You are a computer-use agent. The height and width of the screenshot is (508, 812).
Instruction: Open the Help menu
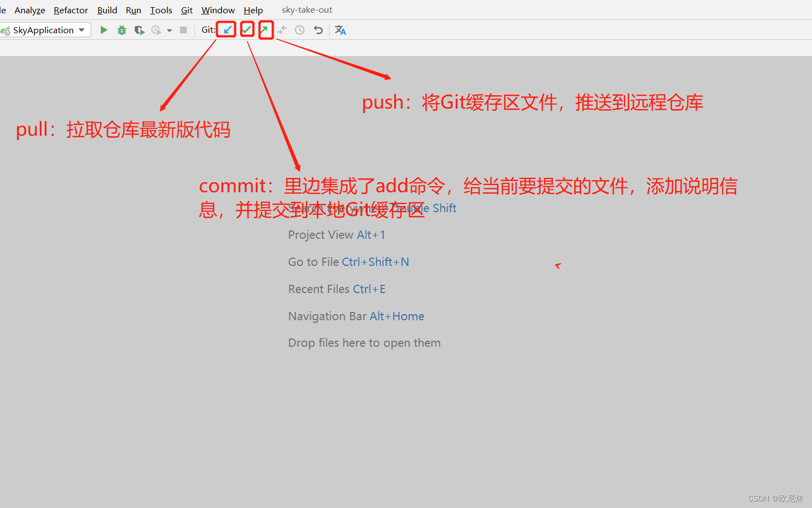253,10
